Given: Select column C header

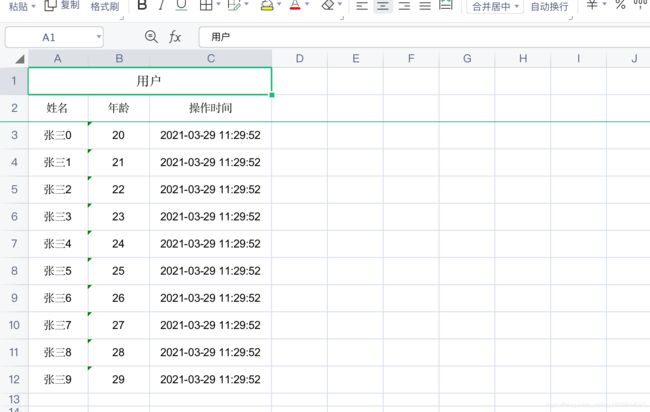Looking at the screenshot, I should [x=211, y=58].
